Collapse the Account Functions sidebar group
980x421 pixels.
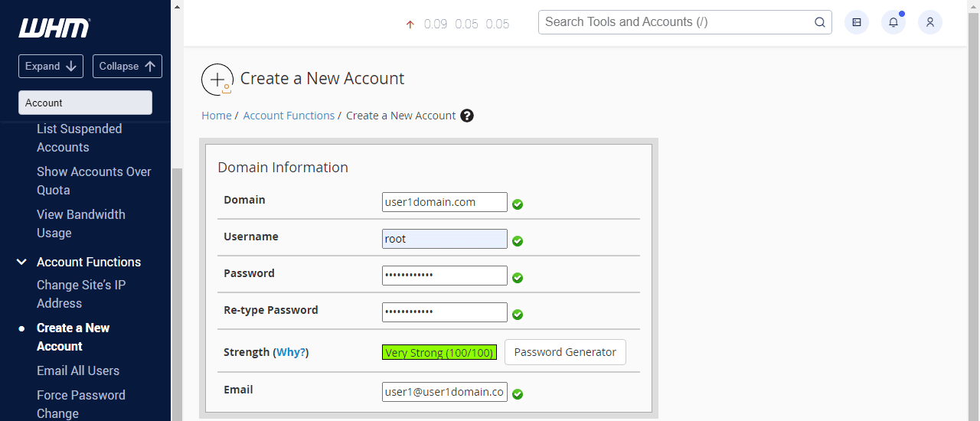[x=22, y=262]
